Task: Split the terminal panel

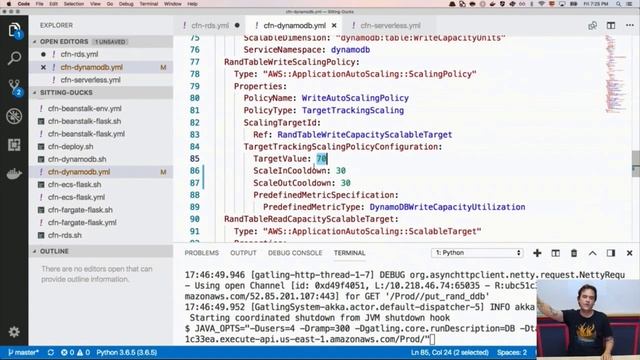Action: point(556,253)
